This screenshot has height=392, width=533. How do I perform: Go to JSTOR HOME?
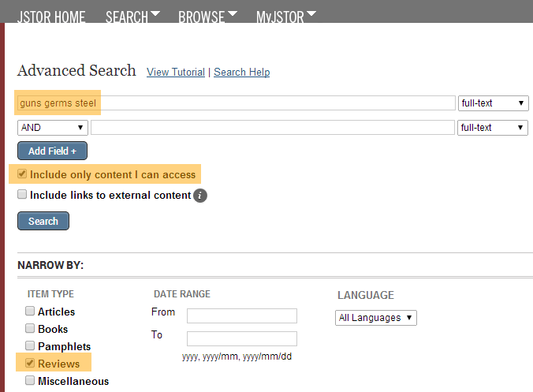51,17
